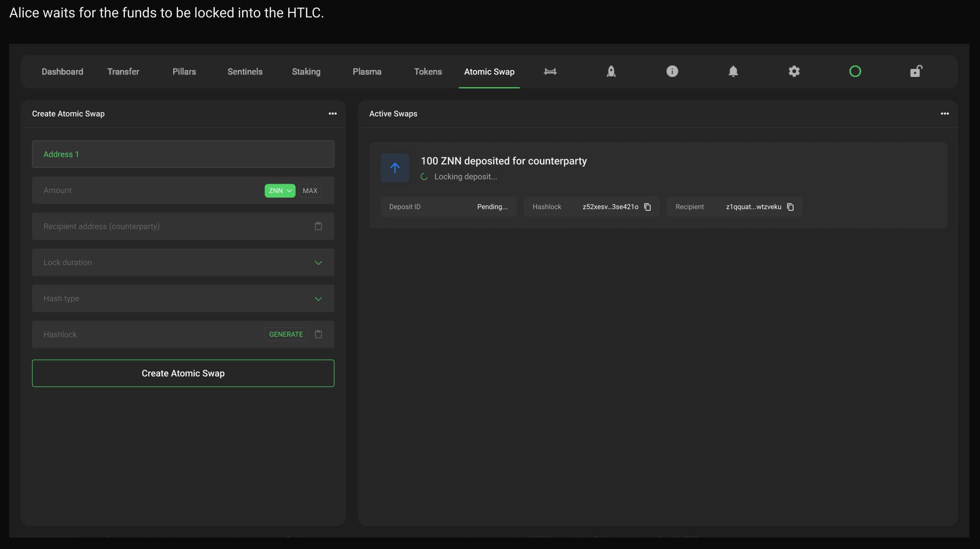Click the MAX amount button

[310, 191]
